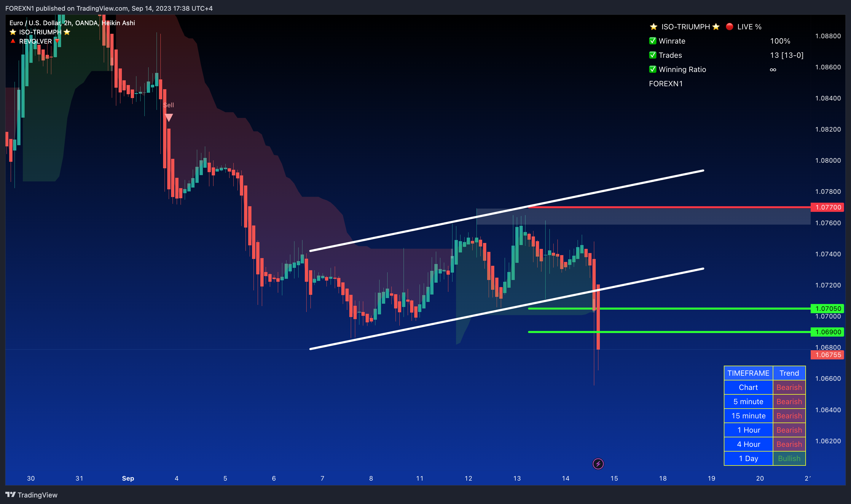Screen dimensions: 851x504
Task: Select the red 1.07700 price label
Action: coord(827,207)
